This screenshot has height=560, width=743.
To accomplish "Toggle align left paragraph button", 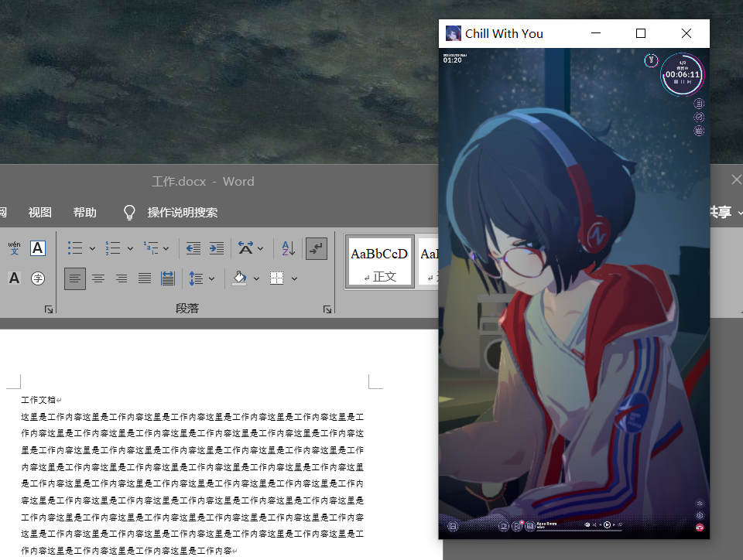I will (x=75, y=278).
